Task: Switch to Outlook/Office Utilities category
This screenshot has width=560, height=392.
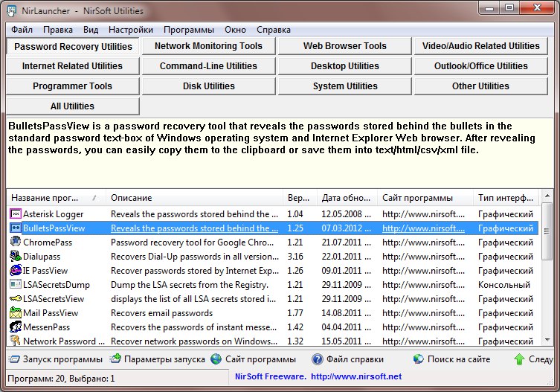Action: [480, 66]
